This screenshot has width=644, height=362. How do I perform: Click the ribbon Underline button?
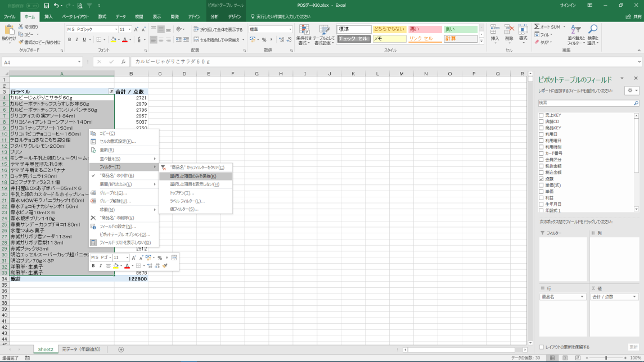coord(84,40)
